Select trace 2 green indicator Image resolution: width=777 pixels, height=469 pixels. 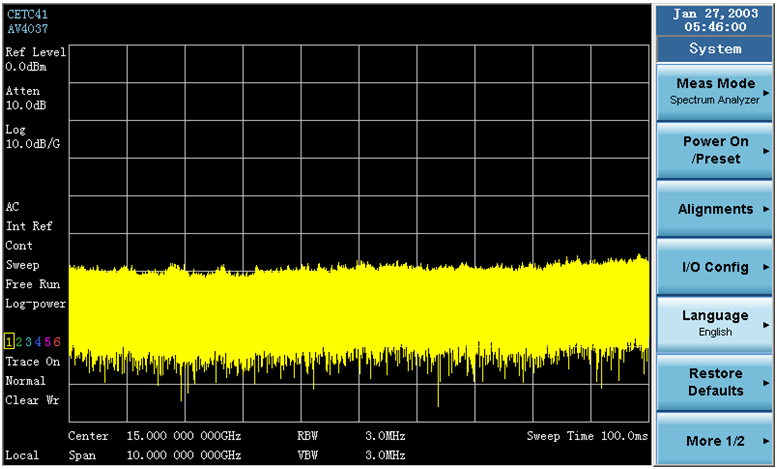19,342
